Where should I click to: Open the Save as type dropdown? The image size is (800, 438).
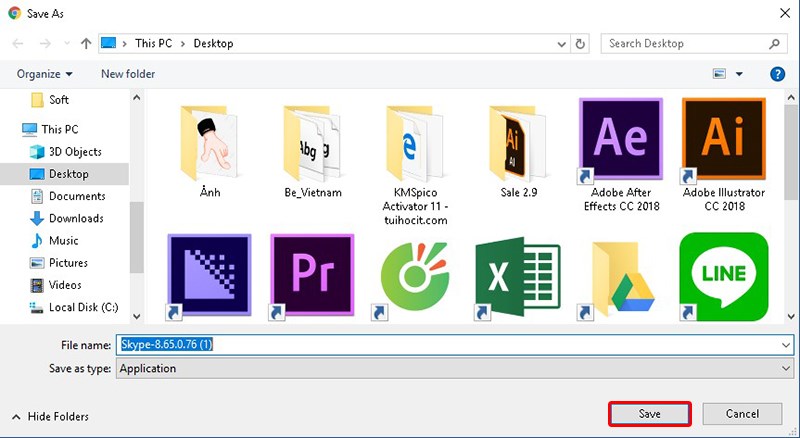coord(786,368)
